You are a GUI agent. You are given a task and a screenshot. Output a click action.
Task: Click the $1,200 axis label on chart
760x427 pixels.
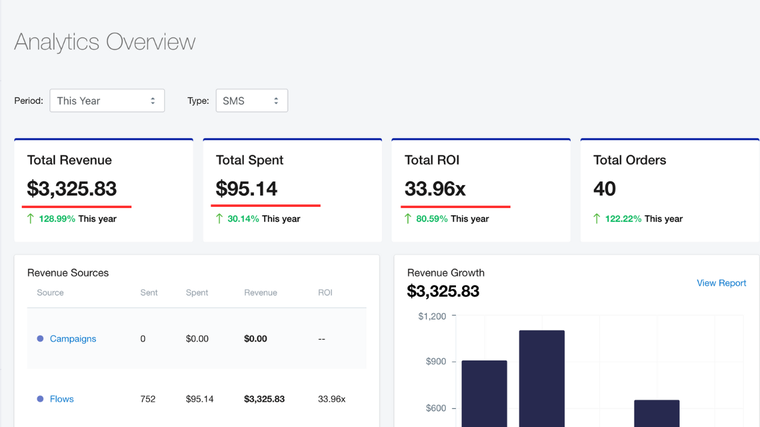(x=432, y=316)
